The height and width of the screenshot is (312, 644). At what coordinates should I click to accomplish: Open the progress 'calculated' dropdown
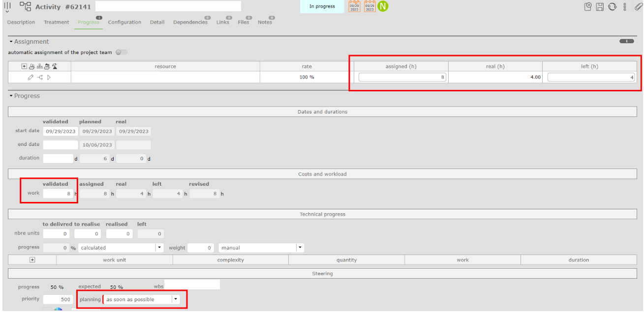[x=159, y=248]
